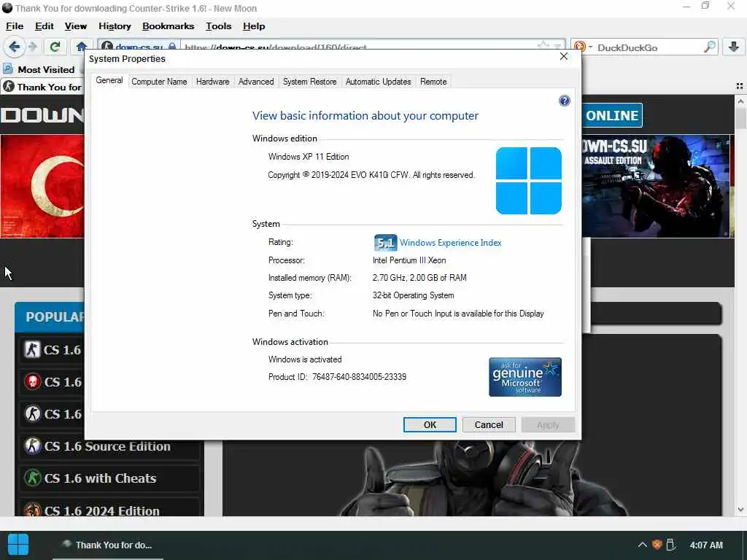
Task: Click the Windows logo in System Properties
Action: click(x=528, y=181)
